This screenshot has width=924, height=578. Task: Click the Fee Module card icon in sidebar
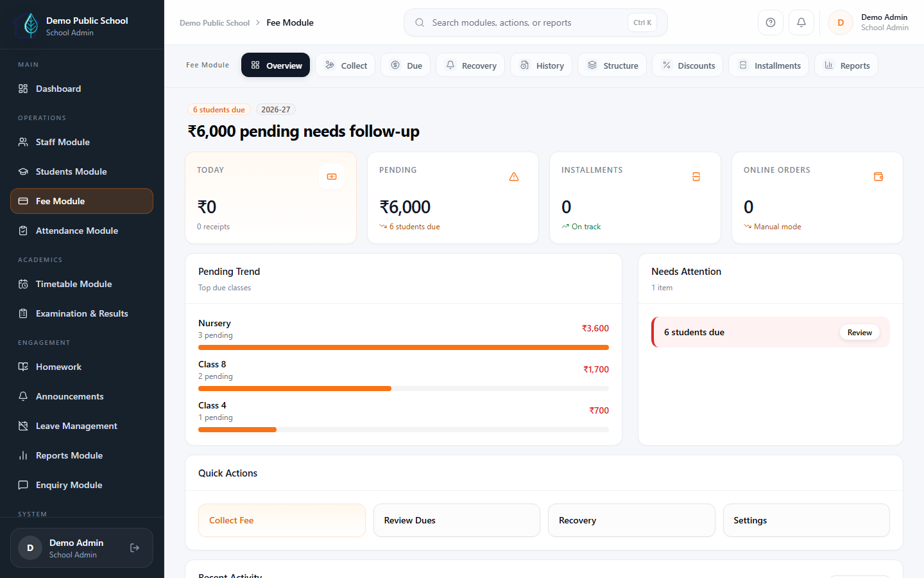(23, 201)
